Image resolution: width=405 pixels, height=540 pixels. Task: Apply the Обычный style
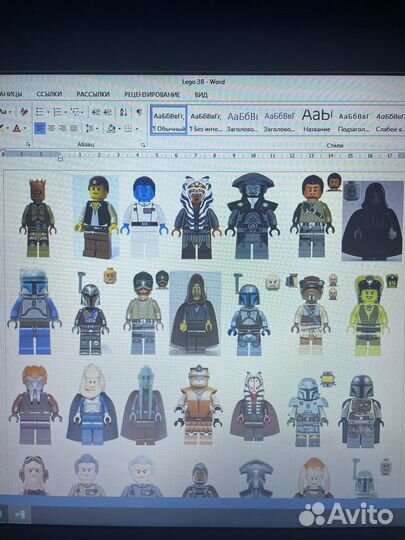point(169,120)
